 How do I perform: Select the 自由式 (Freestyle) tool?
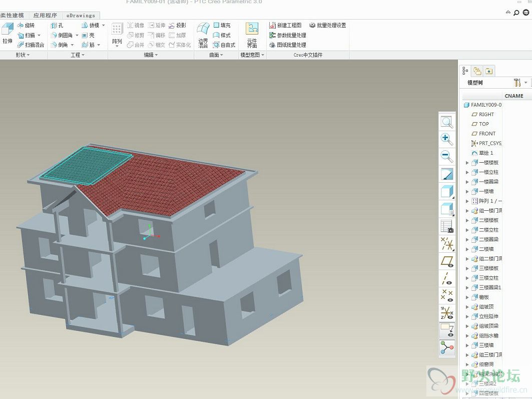[x=224, y=45]
